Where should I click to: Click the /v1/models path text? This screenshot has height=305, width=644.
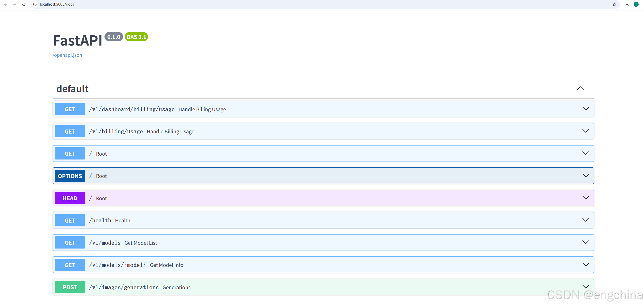coord(105,243)
